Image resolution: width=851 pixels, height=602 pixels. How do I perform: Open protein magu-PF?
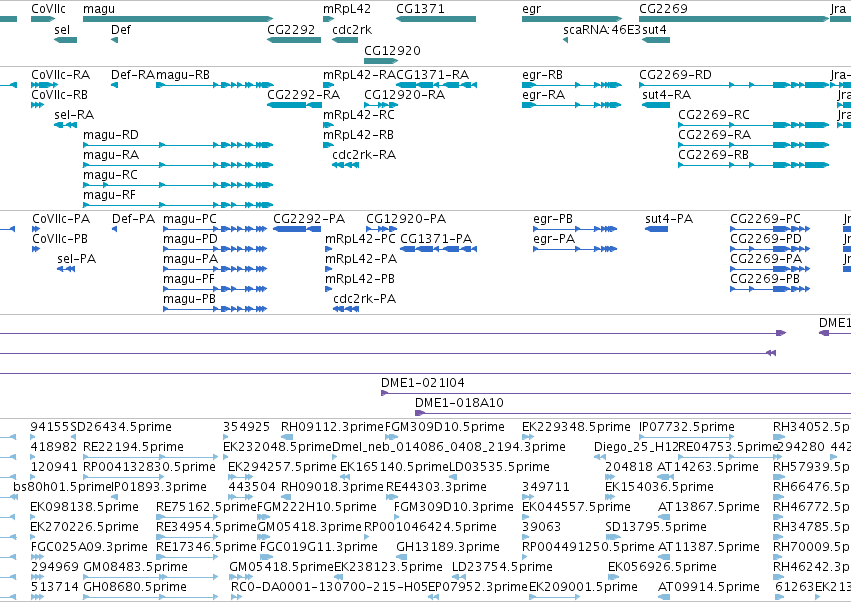[x=189, y=279]
